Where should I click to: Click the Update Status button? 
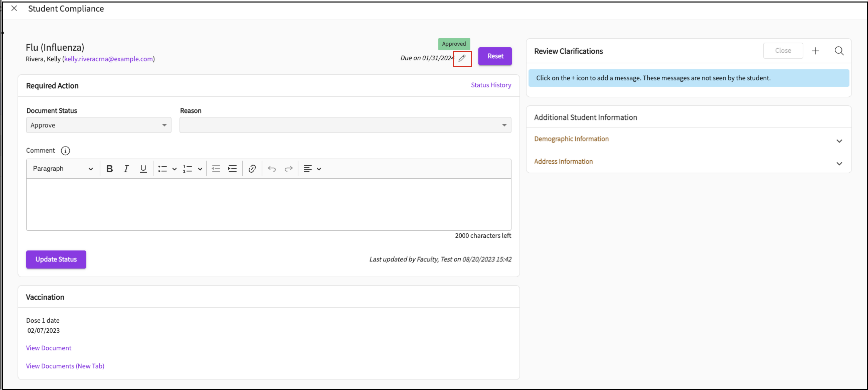[x=56, y=259]
